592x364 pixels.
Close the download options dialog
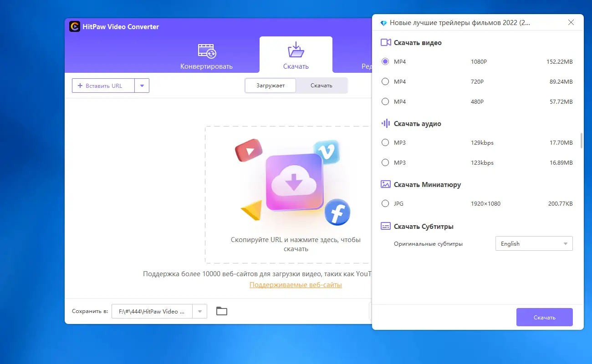571,23
